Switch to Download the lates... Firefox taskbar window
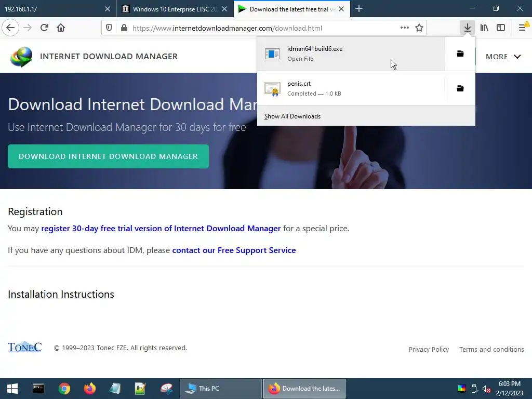 click(x=304, y=389)
